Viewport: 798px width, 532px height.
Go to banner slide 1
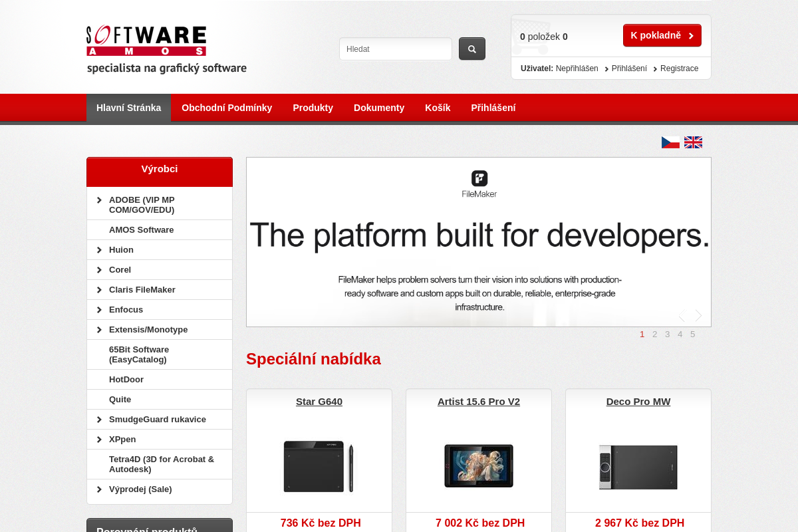tap(642, 334)
